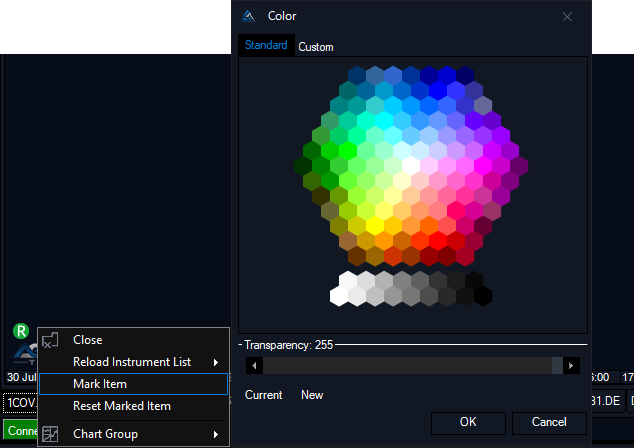Click the 1COV instrument tab

click(x=18, y=403)
